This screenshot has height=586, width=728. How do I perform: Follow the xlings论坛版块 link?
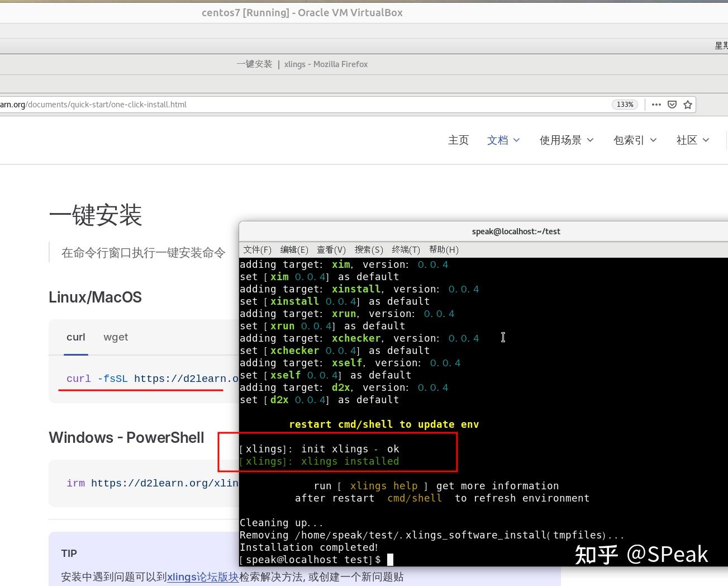pyautogui.click(x=203, y=576)
